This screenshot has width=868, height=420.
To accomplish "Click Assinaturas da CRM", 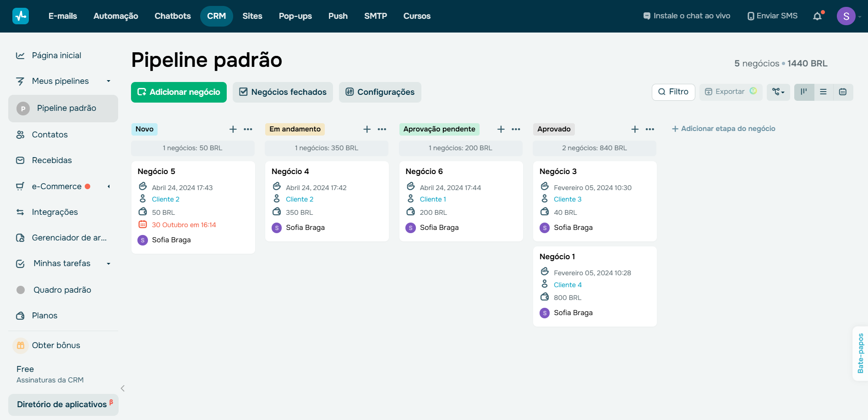I will [x=50, y=380].
